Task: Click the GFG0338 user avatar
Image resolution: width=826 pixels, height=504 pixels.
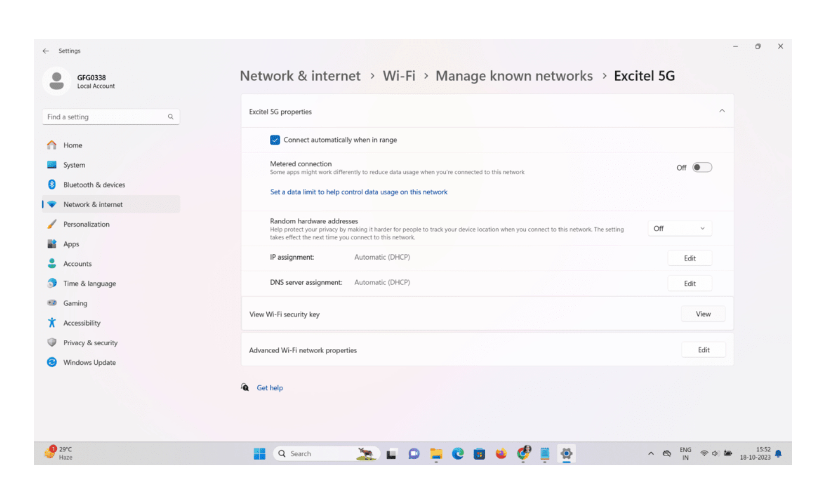Action: click(56, 81)
